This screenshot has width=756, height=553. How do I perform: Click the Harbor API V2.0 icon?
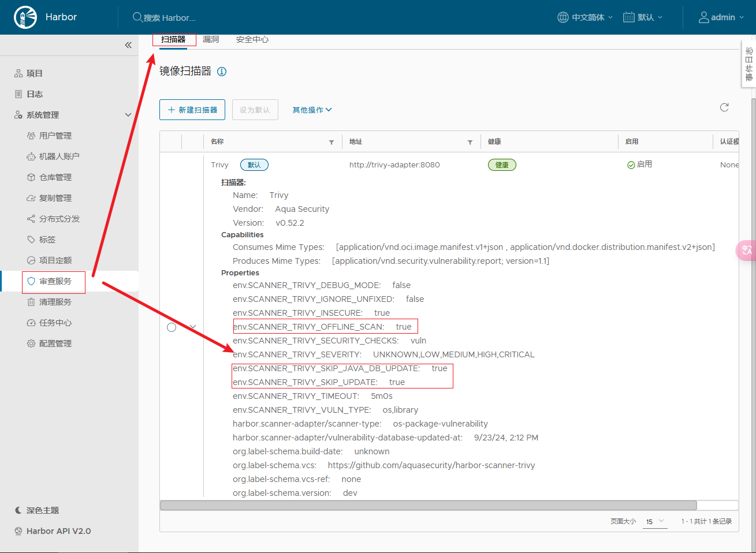18,531
